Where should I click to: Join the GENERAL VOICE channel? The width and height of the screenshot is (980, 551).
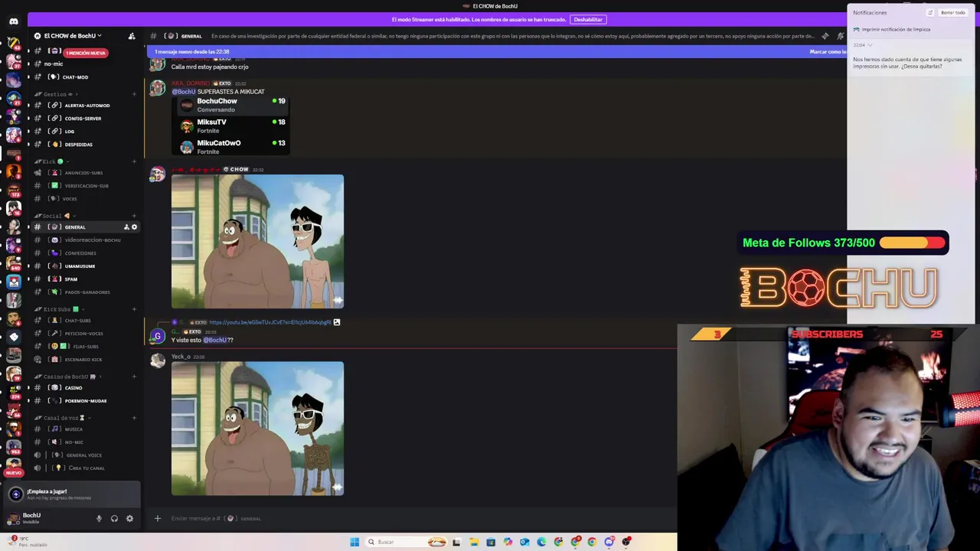pos(85,455)
